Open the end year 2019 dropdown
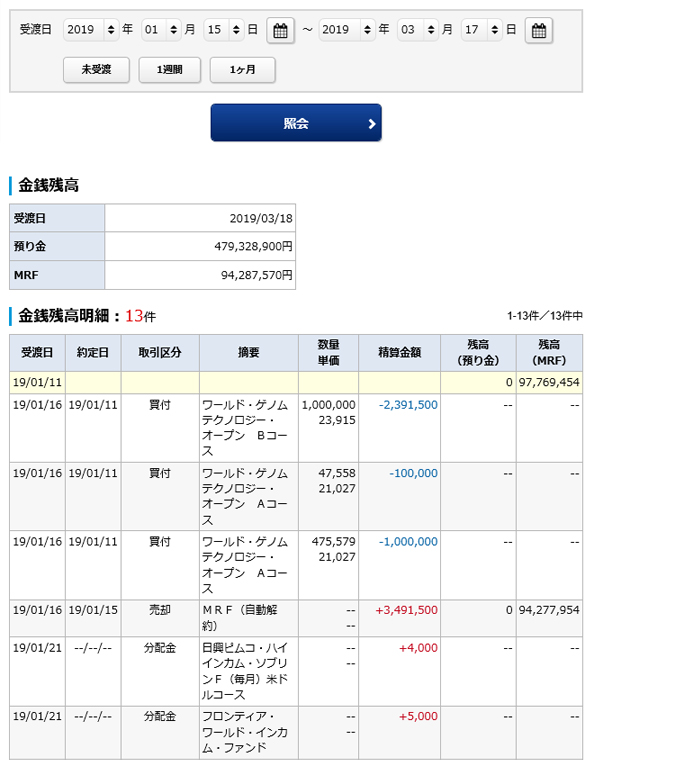The height and width of the screenshot is (760, 680). coord(347,30)
